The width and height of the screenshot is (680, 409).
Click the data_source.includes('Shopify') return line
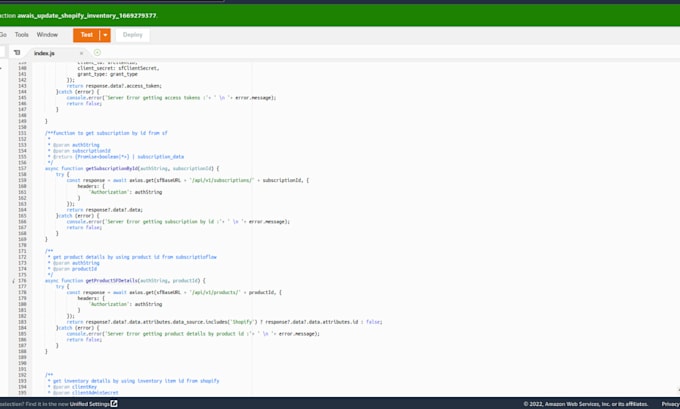(224, 322)
